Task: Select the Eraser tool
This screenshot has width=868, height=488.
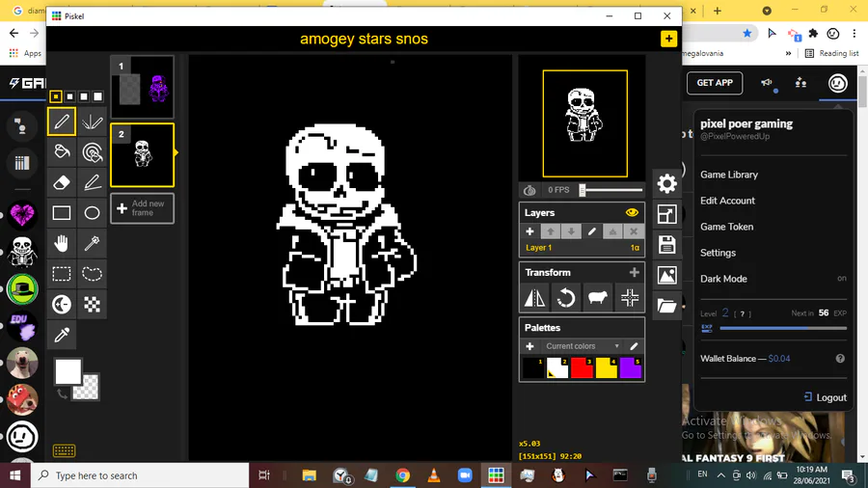Action: [x=62, y=182]
